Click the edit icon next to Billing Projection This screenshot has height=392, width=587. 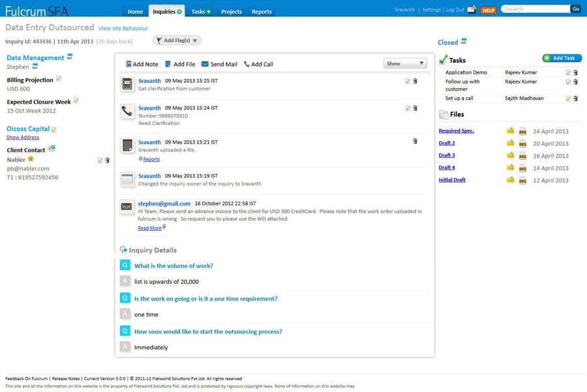tap(59, 79)
